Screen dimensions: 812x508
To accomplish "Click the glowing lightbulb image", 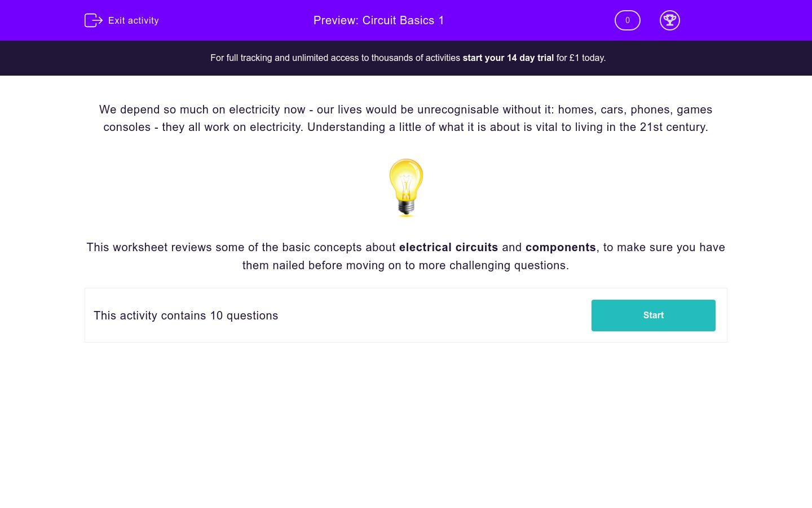I will [x=406, y=187].
